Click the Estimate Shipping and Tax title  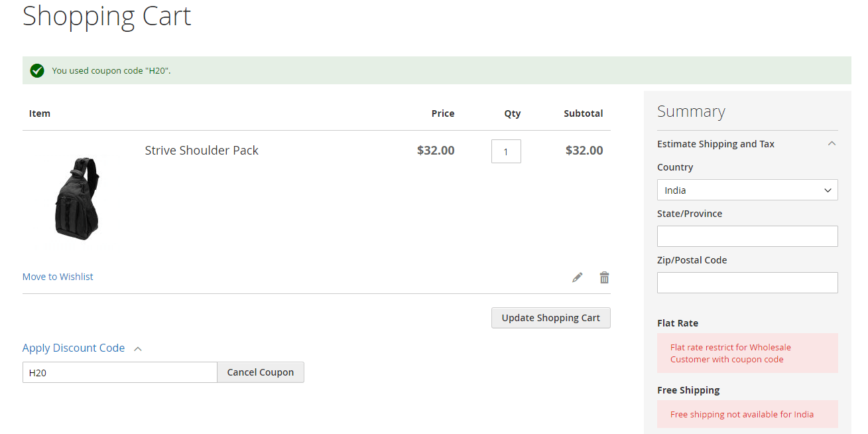click(715, 144)
